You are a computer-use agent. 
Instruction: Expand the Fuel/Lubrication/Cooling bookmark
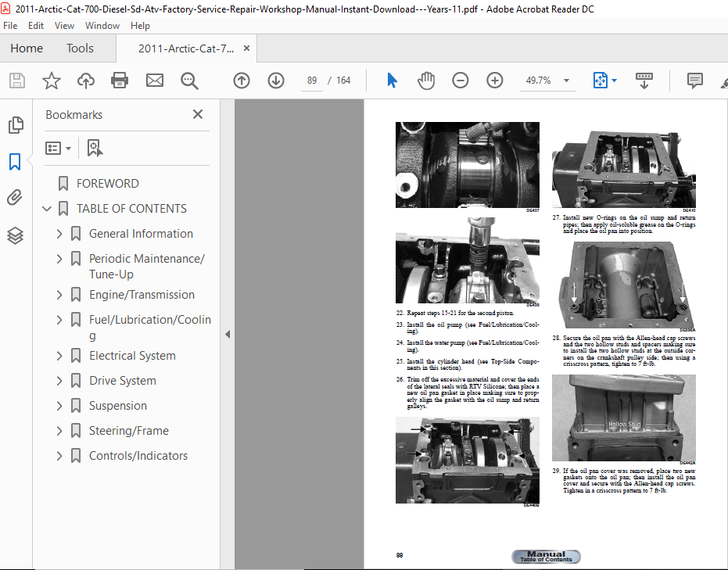59,320
